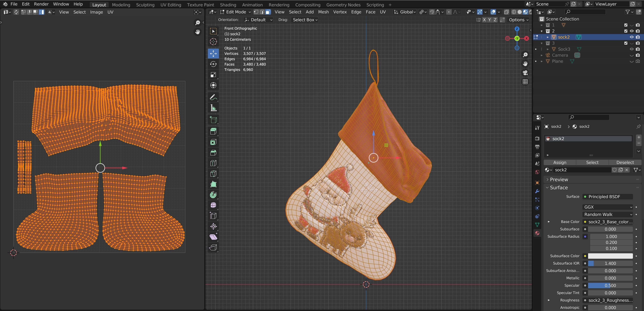Toggle camera view in 3D viewport
Screen dimensions: 644x311
click(525, 73)
